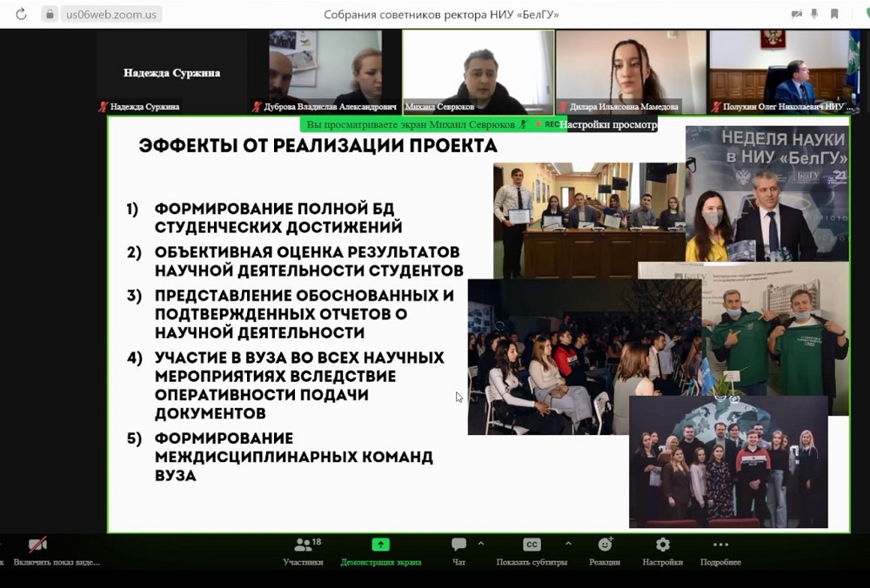Click the bookmark icon in browser bar
The width and height of the screenshot is (870, 588).
pos(834,14)
